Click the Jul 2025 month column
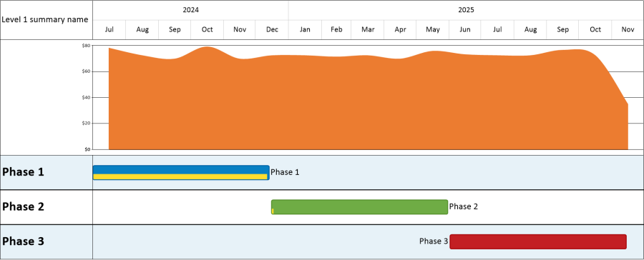 click(x=497, y=29)
